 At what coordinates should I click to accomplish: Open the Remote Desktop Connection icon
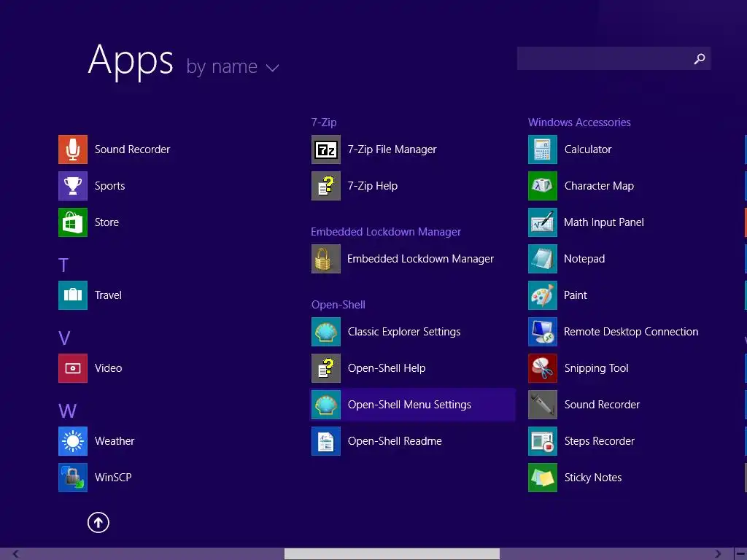click(x=543, y=332)
